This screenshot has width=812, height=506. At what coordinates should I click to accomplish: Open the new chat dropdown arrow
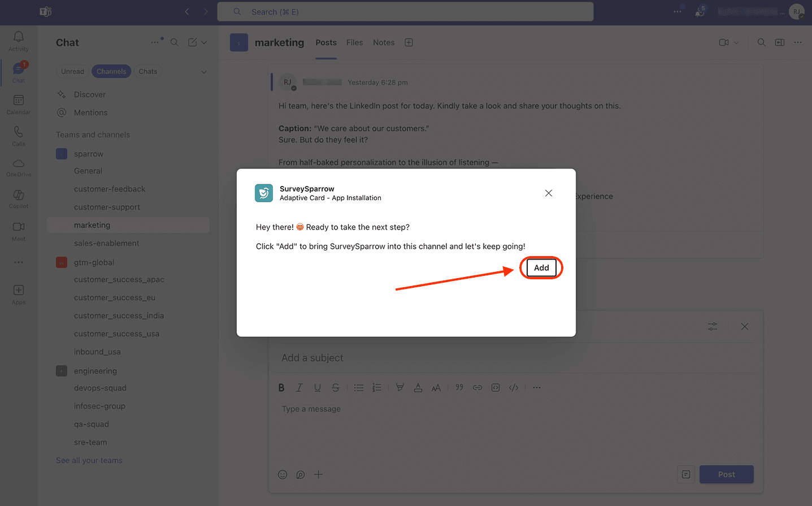pos(205,43)
